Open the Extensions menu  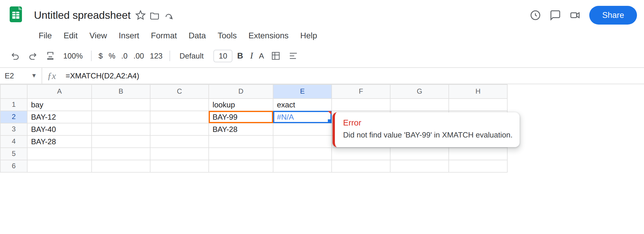268,36
